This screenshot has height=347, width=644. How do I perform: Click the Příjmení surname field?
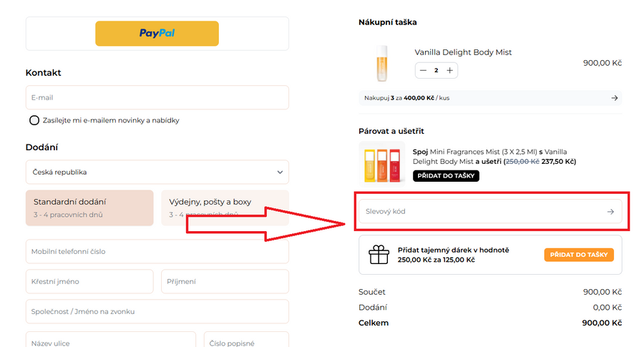tap(225, 282)
